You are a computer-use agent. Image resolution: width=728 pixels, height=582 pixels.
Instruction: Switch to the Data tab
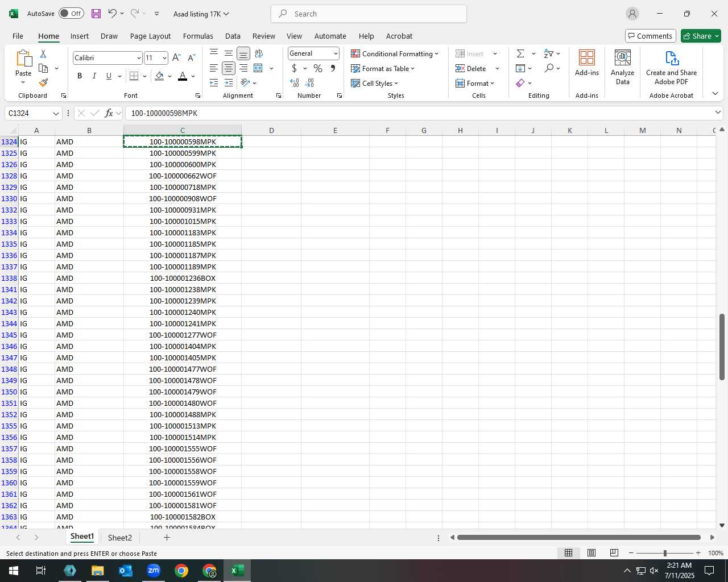click(233, 36)
